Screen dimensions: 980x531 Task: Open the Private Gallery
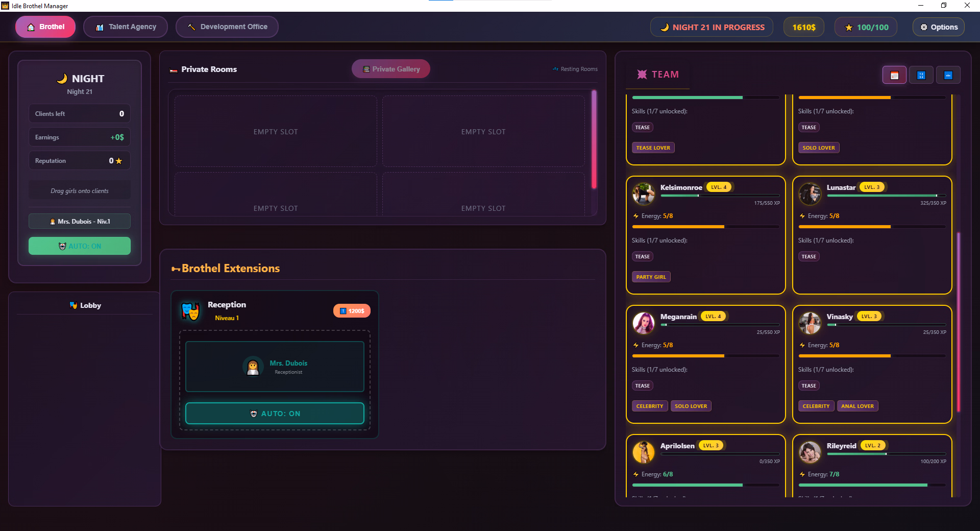[391, 69]
